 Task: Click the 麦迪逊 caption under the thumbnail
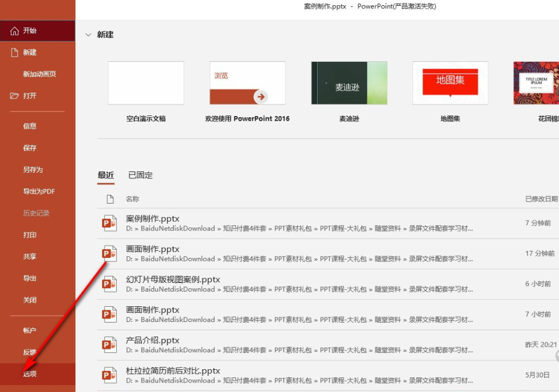pyautogui.click(x=349, y=118)
